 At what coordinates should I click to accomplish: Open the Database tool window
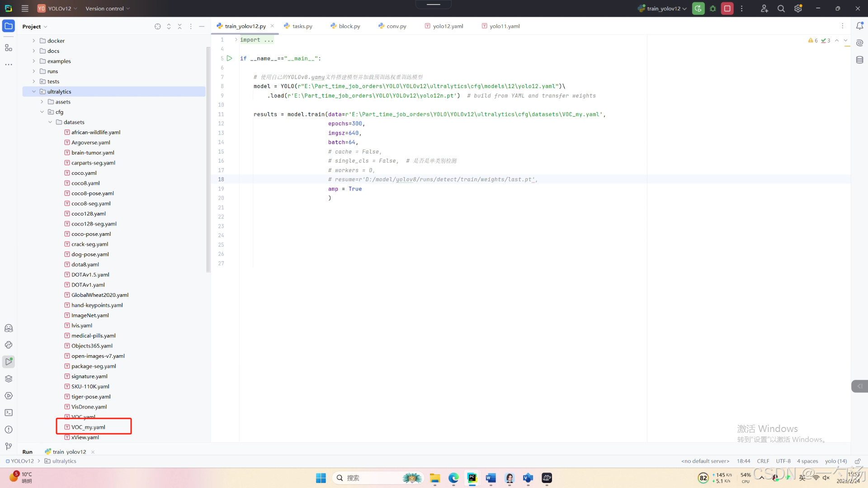pyautogui.click(x=859, y=60)
